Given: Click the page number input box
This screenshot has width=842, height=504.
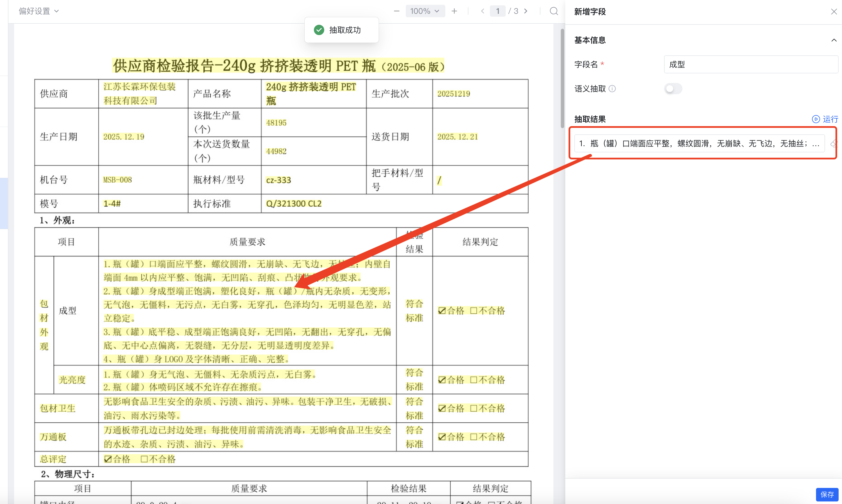Looking at the screenshot, I should (x=498, y=11).
